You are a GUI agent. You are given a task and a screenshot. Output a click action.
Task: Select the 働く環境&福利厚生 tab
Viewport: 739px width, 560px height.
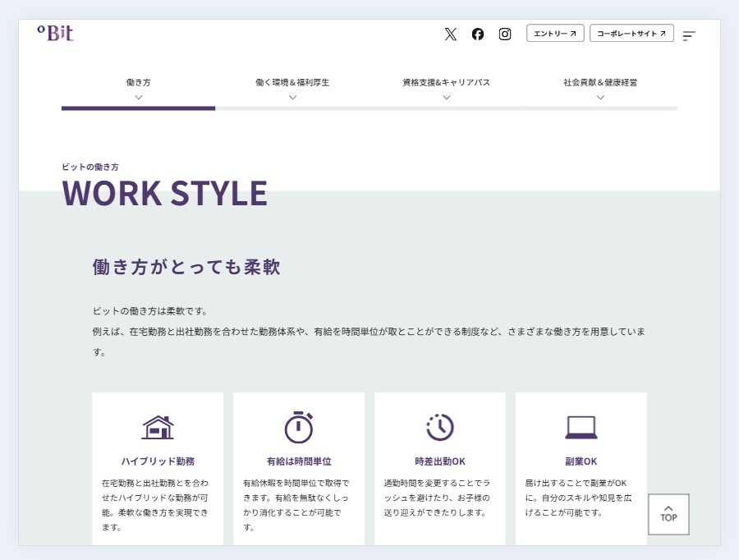tap(292, 82)
